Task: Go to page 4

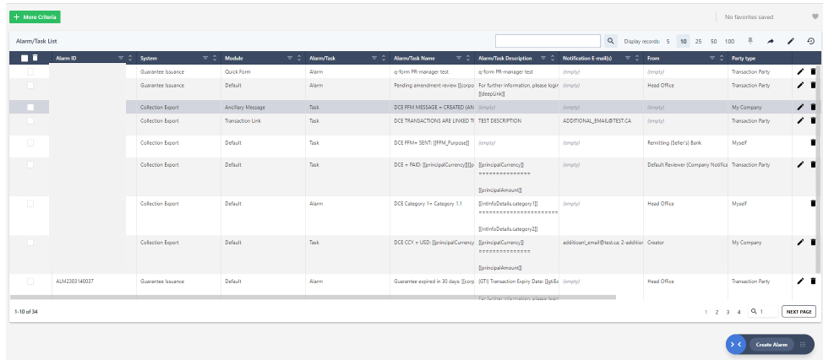Action: [739, 312]
